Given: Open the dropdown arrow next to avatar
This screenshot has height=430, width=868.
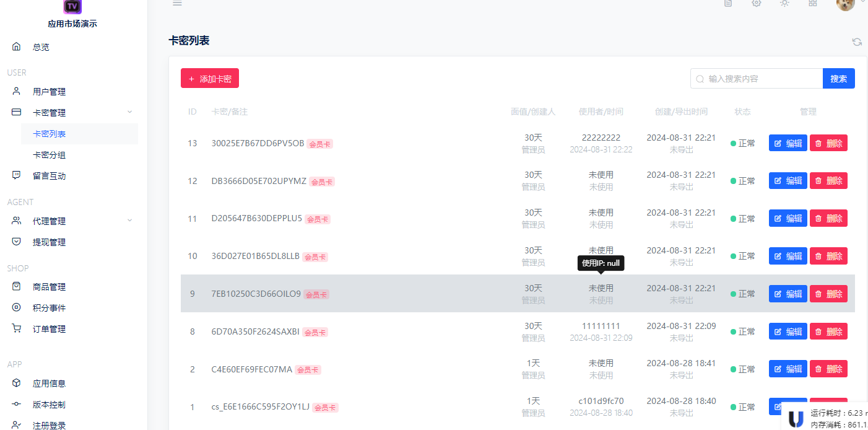Looking at the screenshot, I should 863,2.
